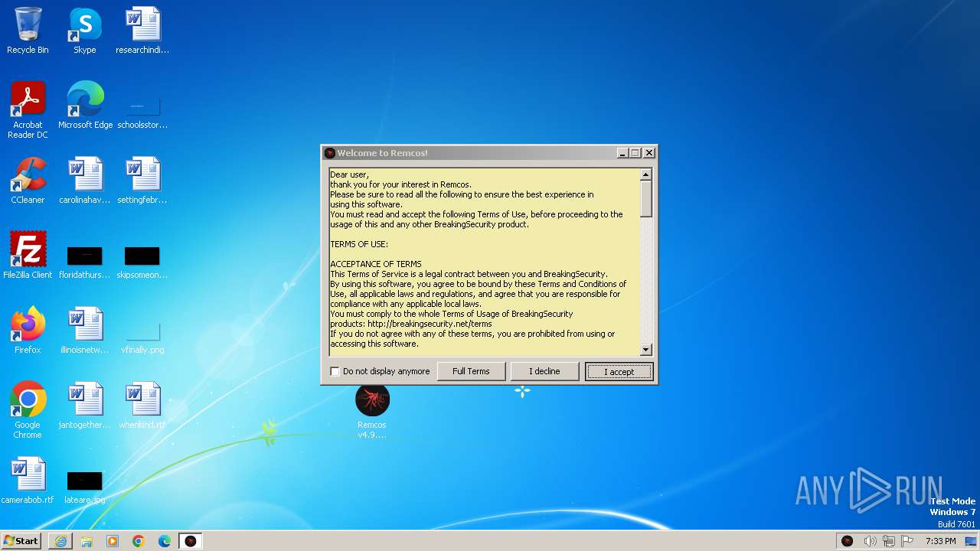
Task: Select the vfinally.png image icon
Action: (142, 335)
